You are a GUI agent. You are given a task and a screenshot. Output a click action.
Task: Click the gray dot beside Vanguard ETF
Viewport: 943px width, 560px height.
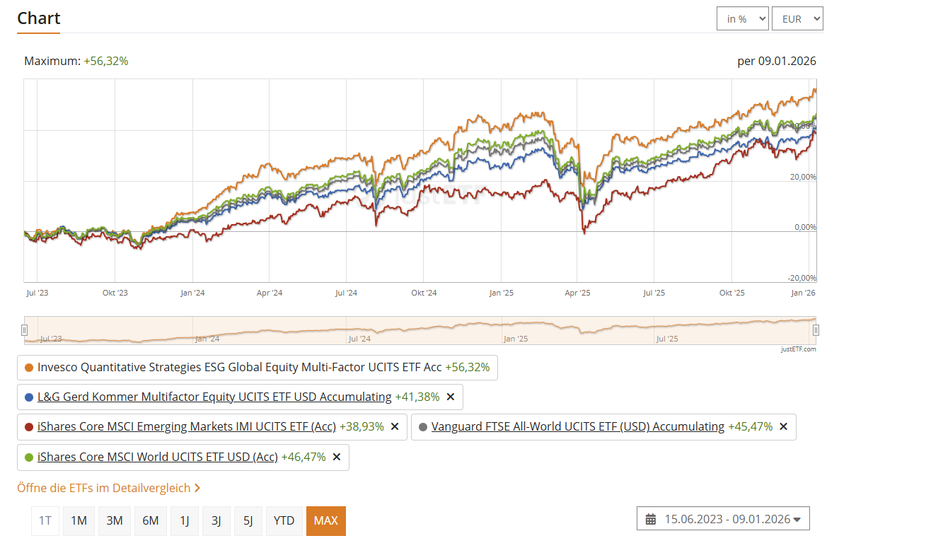[x=423, y=427]
